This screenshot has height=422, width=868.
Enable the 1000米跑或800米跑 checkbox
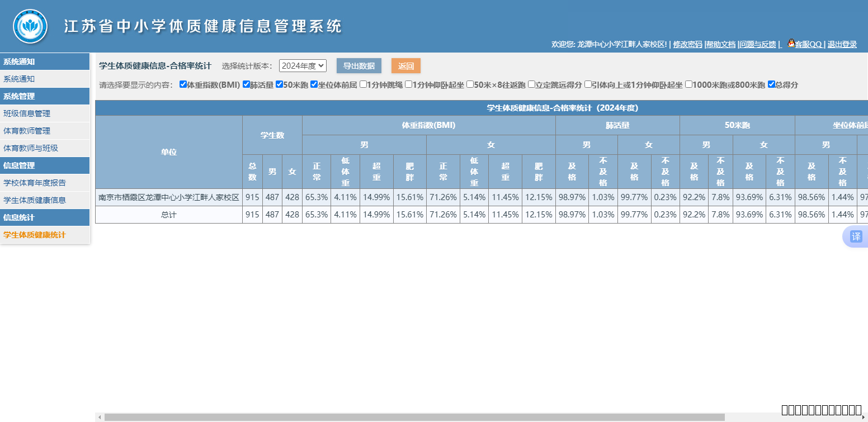(x=688, y=84)
